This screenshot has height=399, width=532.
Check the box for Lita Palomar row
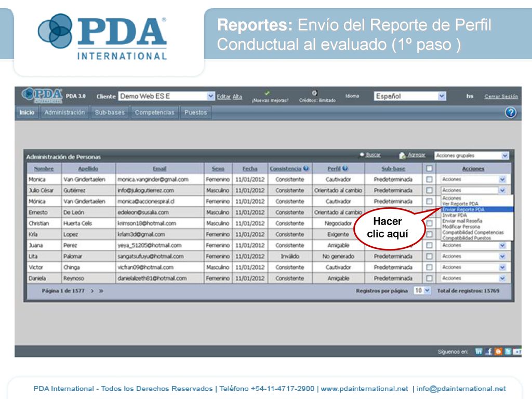tap(429, 256)
